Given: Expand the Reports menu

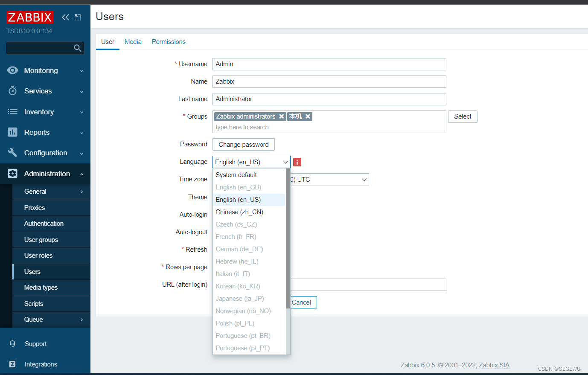Looking at the screenshot, I should [45, 132].
